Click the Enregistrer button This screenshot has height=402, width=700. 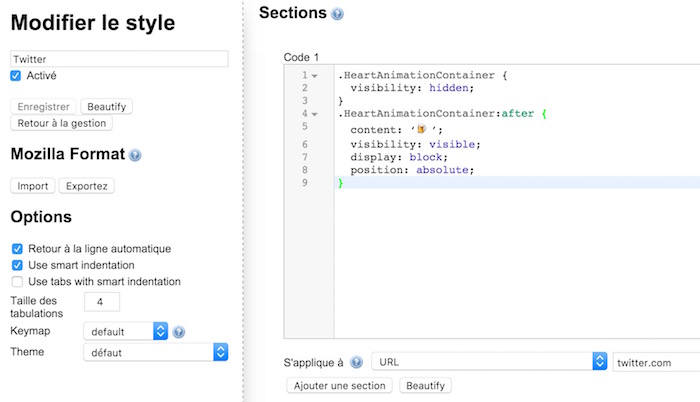click(x=43, y=106)
